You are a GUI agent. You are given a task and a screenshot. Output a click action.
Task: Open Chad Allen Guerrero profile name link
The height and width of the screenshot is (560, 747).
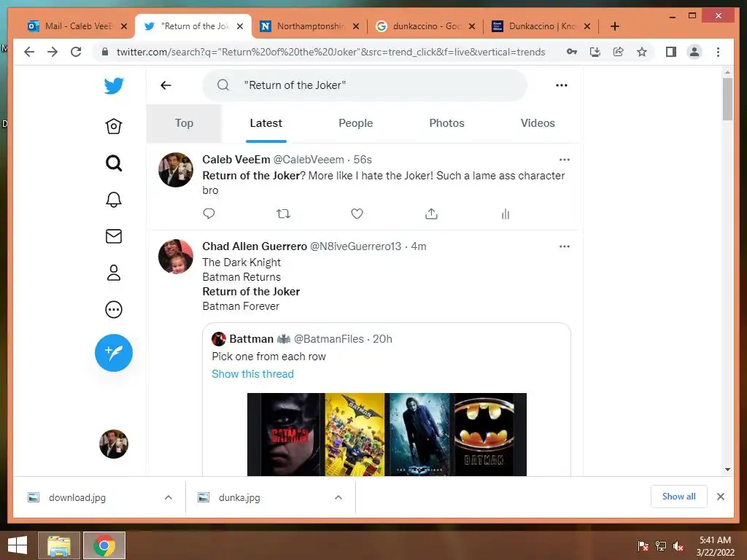point(255,246)
